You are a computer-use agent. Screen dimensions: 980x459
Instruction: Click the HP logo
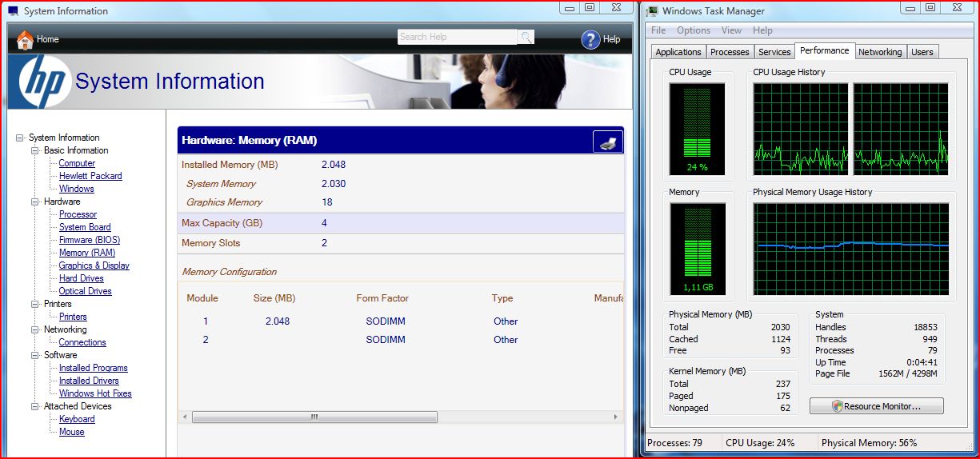coord(46,82)
